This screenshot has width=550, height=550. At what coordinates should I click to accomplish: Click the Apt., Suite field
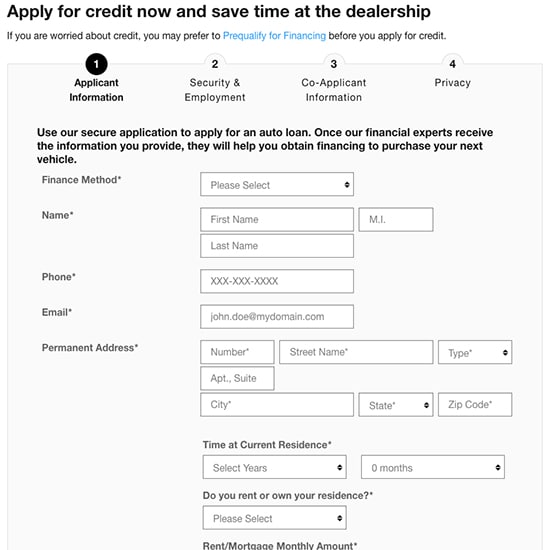point(237,378)
